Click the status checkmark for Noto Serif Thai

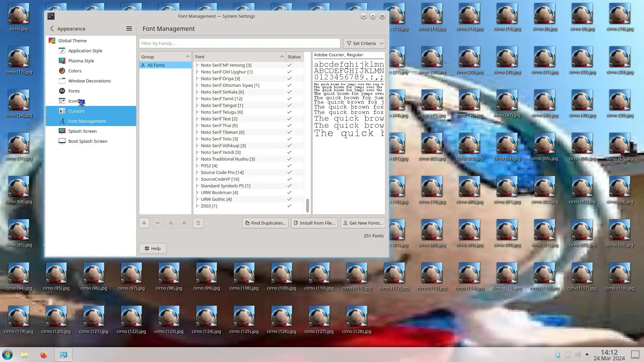[x=289, y=125]
